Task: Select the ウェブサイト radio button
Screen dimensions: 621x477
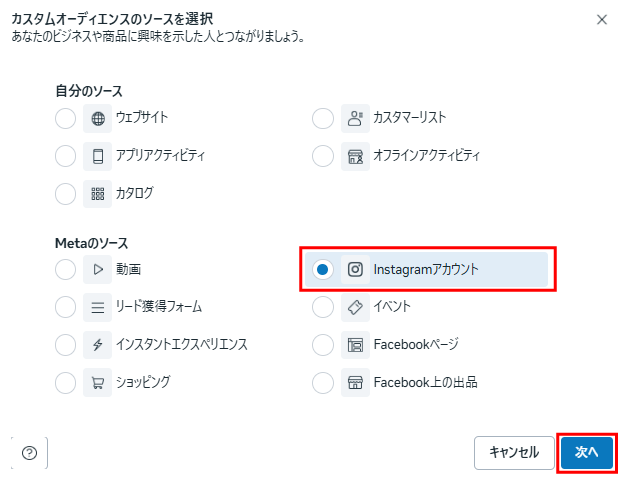Action: 66,119
